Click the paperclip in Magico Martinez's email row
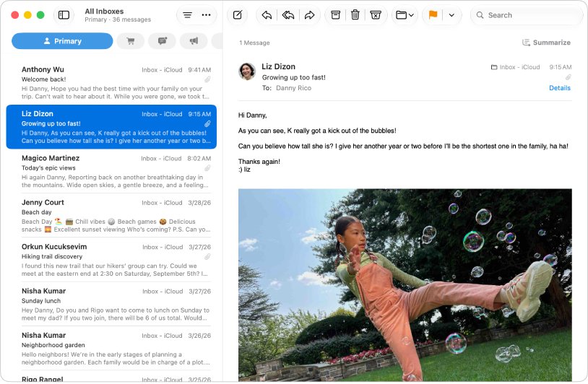Viewport: 588px width, 384px height. [x=207, y=168]
